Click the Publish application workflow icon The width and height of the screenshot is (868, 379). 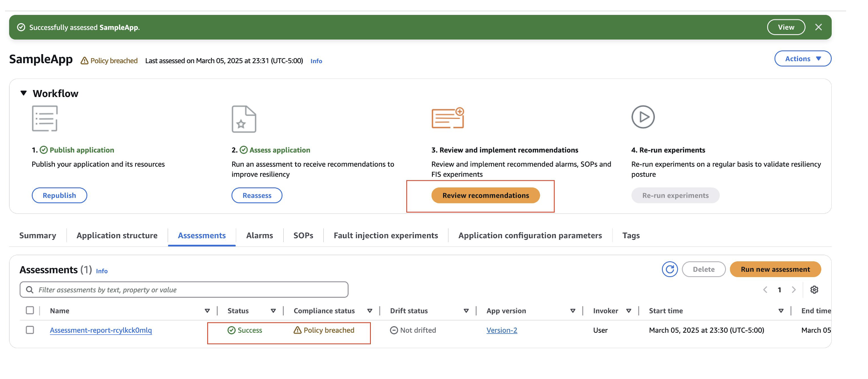(x=45, y=119)
